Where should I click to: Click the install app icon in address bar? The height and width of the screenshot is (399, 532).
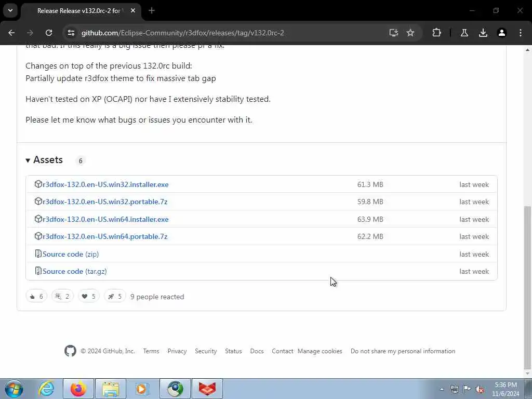point(394,33)
